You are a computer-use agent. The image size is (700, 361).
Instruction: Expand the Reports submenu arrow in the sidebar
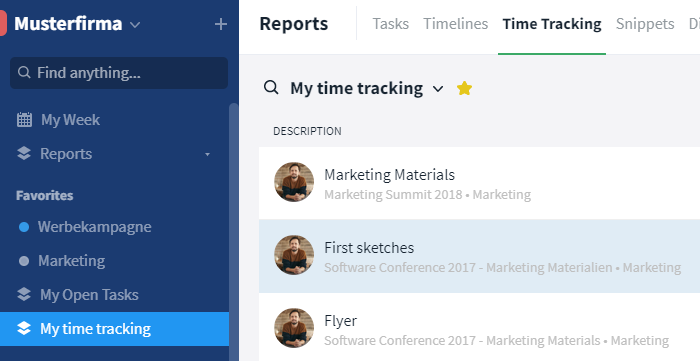tap(207, 154)
